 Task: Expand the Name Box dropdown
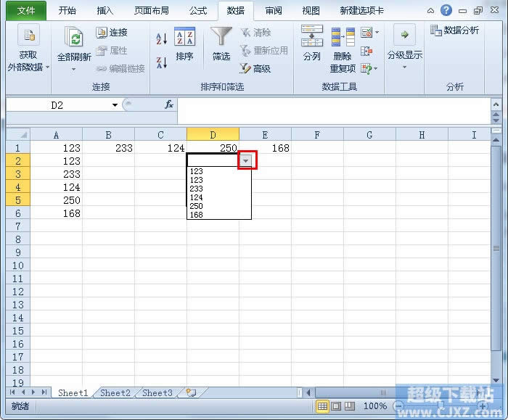pyautogui.click(x=115, y=105)
